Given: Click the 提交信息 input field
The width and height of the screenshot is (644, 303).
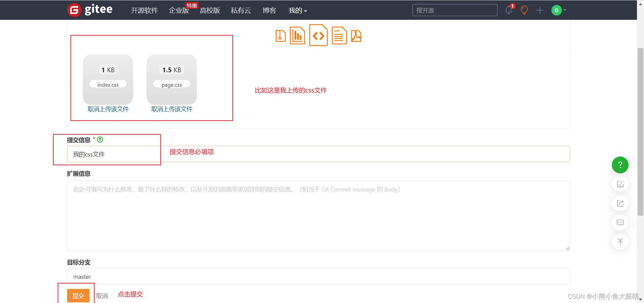Looking at the screenshot, I should [318, 154].
